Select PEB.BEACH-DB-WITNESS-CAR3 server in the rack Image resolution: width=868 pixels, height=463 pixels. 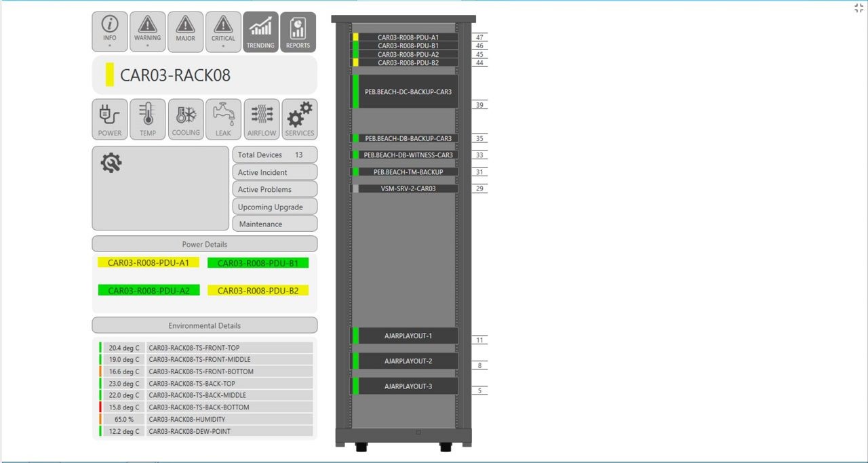(405, 155)
